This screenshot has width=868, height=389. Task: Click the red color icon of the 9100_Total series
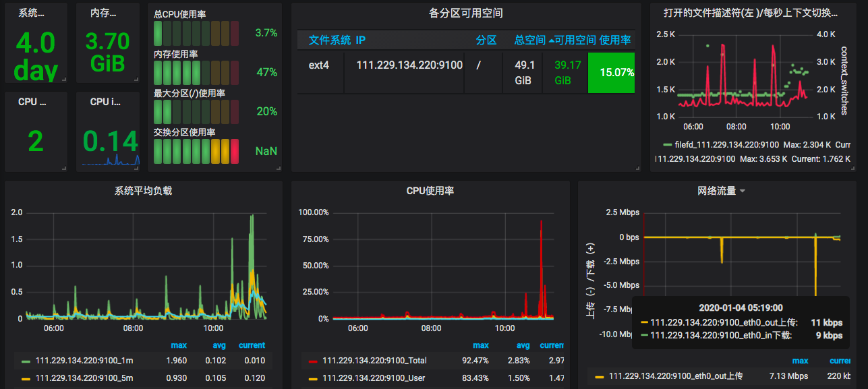click(312, 361)
